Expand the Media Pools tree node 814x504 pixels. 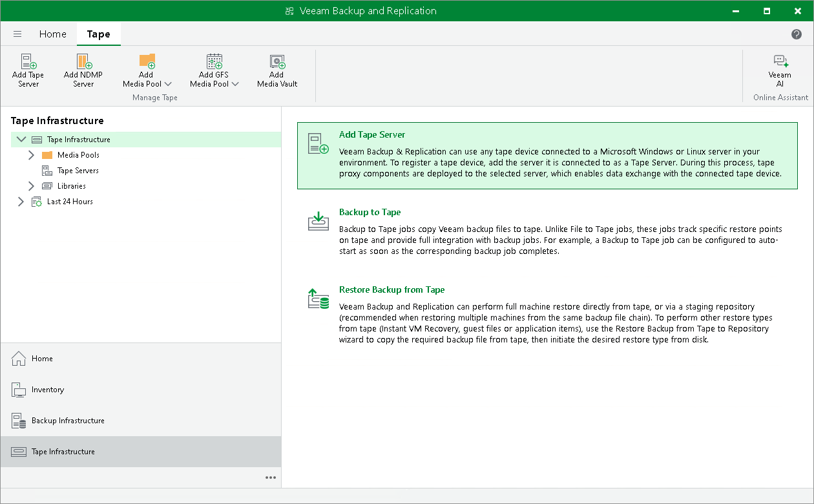tap(31, 155)
